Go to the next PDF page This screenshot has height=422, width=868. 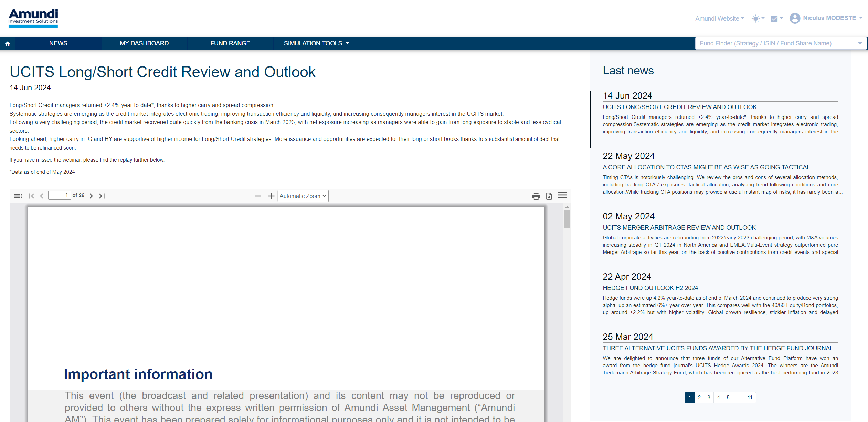coord(91,196)
